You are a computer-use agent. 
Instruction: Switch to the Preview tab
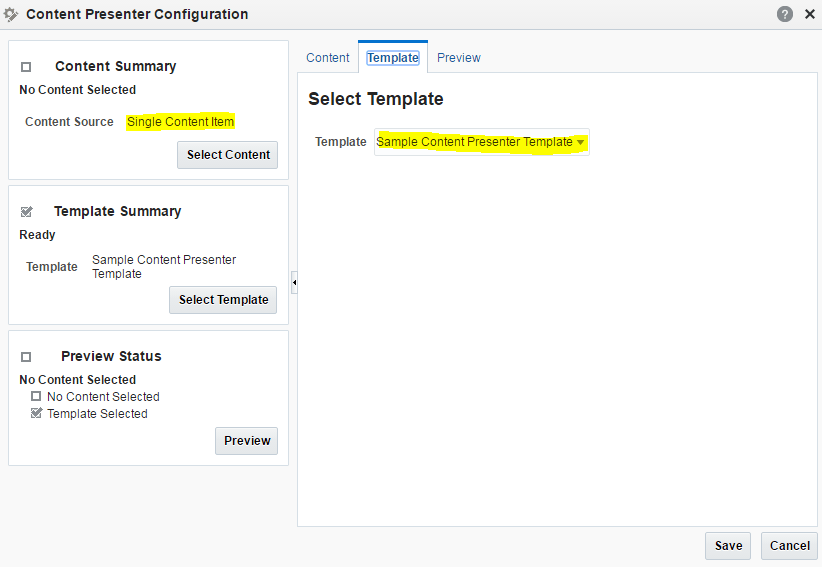tap(459, 58)
